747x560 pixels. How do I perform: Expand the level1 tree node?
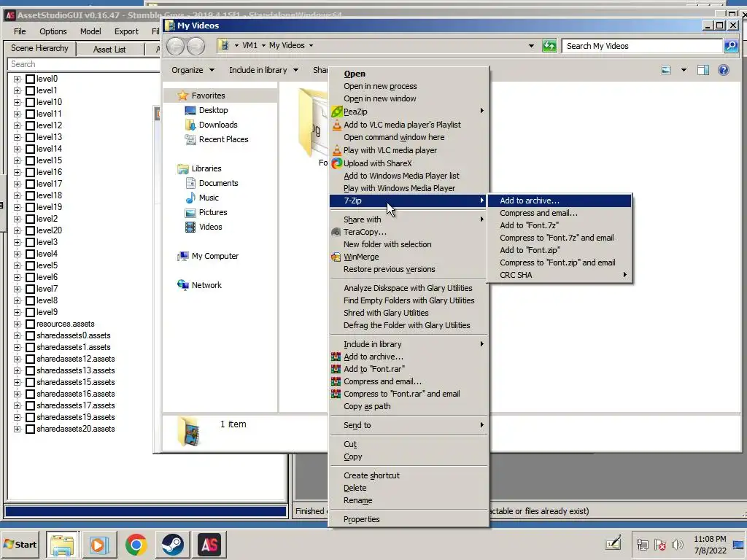[18, 90]
